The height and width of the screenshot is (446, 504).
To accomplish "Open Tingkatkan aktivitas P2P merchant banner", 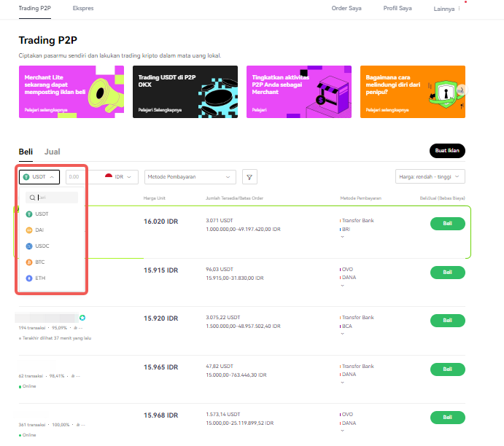I will tap(299, 92).
